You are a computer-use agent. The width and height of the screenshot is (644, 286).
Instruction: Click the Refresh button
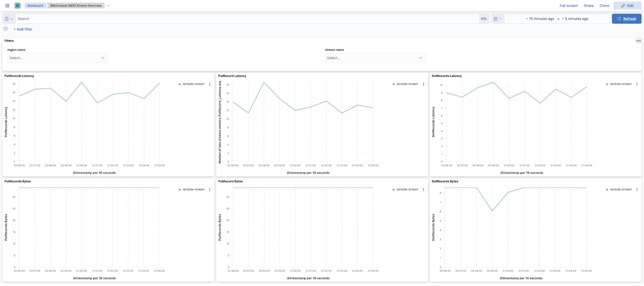point(626,19)
